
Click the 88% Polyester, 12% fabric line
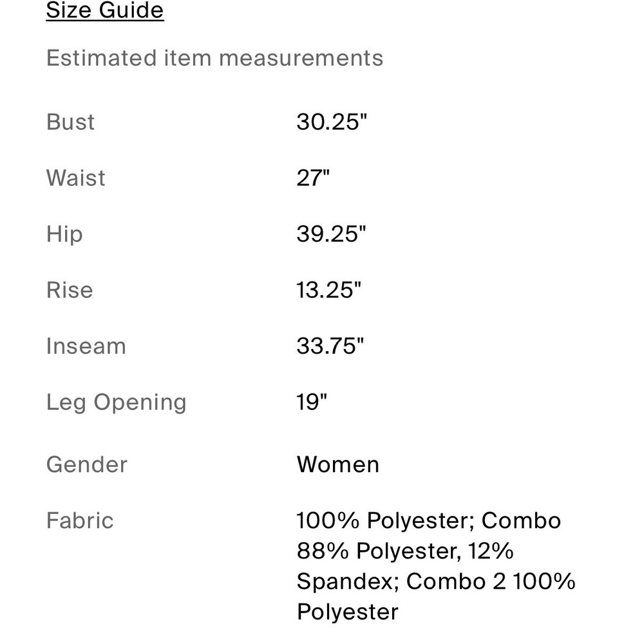405,551
